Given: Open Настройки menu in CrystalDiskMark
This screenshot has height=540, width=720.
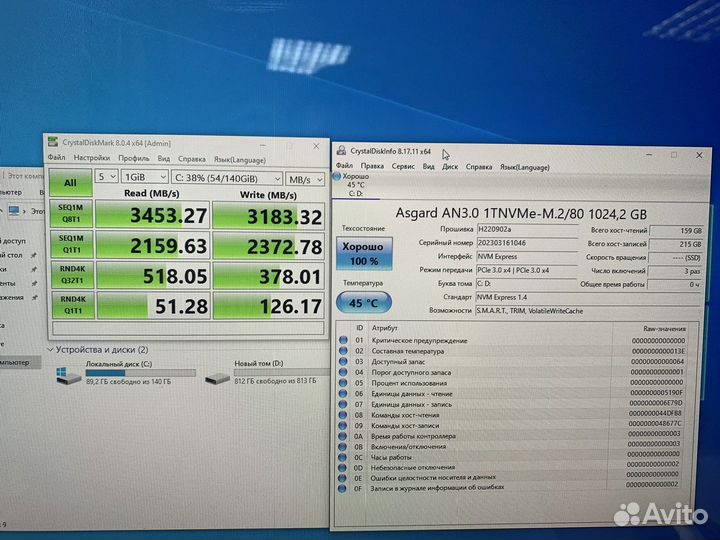Looking at the screenshot, I should (92, 158).
